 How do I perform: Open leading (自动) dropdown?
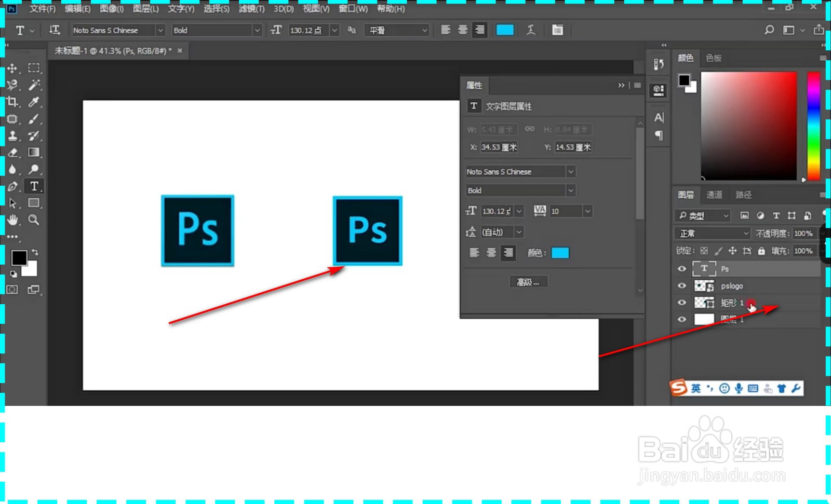coord(519,232)
